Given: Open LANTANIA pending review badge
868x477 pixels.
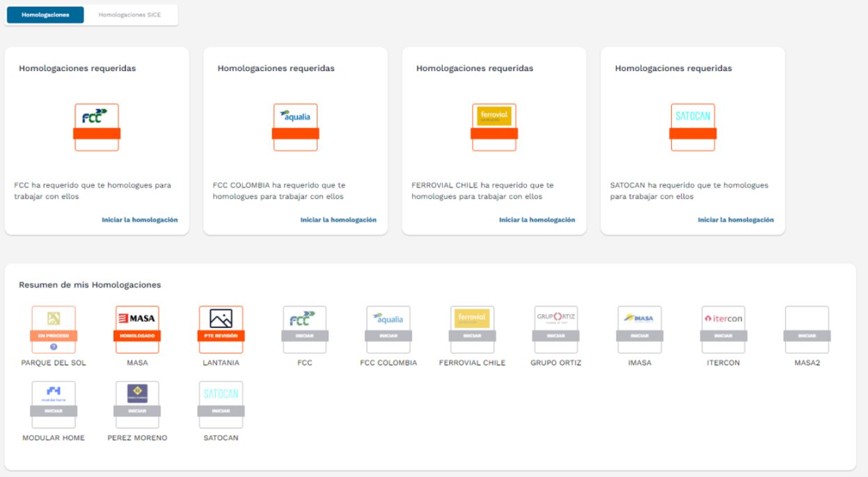Looking at the screenshot, I should [221, 329].
